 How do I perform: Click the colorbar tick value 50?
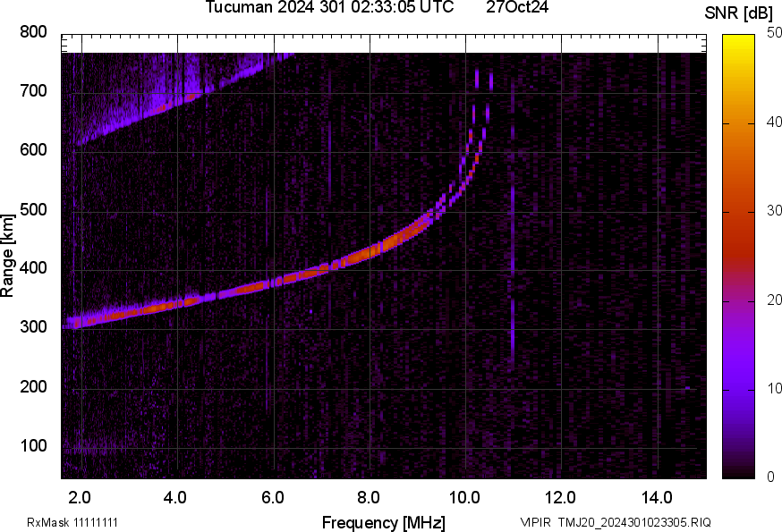point(774,33)
